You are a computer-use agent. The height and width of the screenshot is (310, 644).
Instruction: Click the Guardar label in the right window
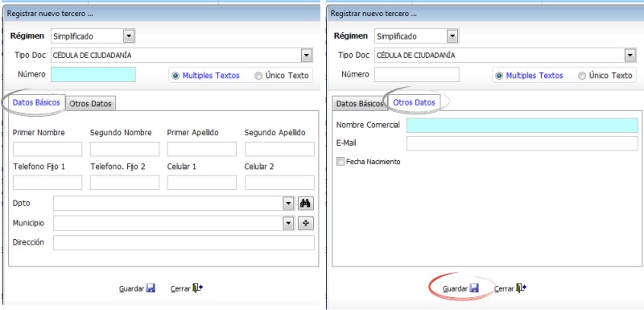pyautogui.click(x=455, y=288)
